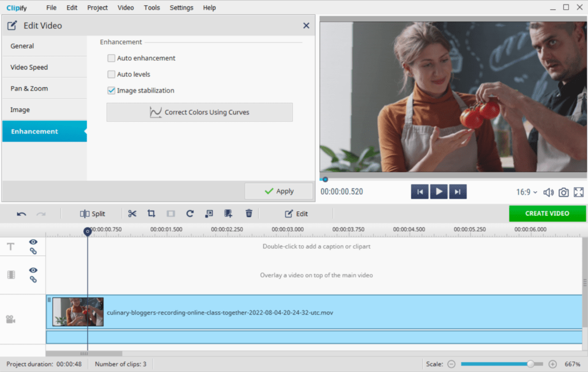Enable the Auto levels checkbox
Image resolution: width=588 pixels, height=372 pixels.
click(111, 74)
